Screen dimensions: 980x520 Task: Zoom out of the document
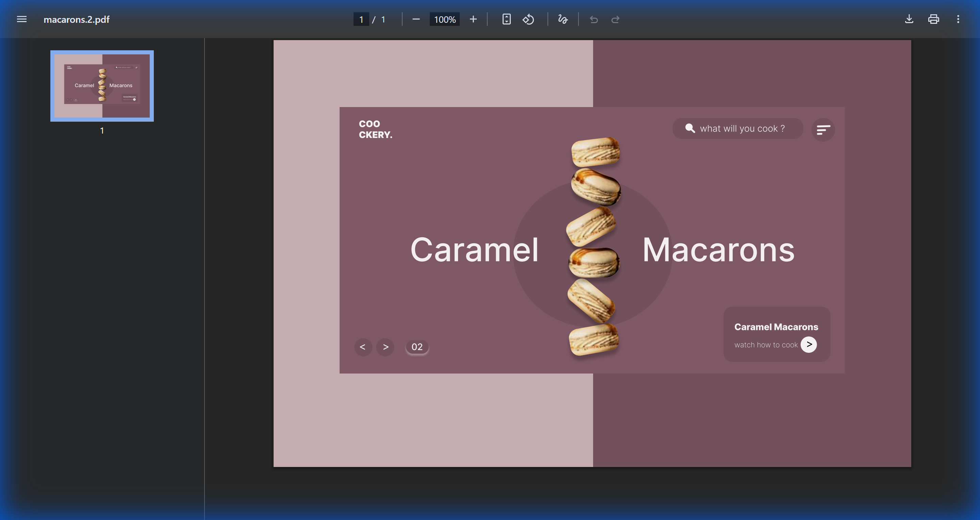point(416,19)
